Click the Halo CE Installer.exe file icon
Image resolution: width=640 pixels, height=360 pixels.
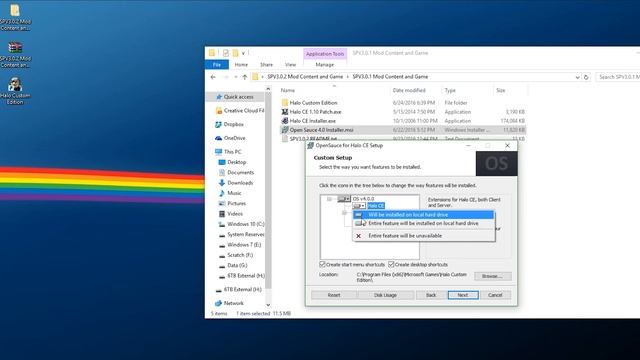pos(285,121)
